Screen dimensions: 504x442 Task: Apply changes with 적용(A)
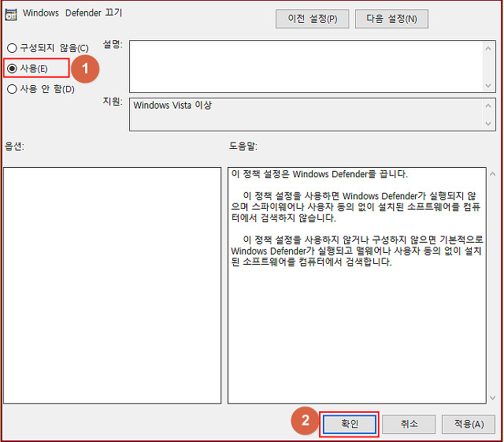coord(469,424)
